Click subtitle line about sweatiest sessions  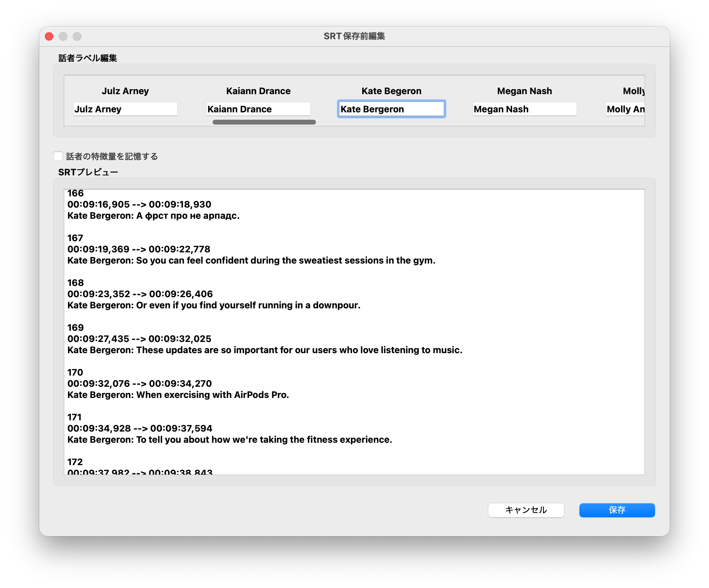[x=251, y=260]
